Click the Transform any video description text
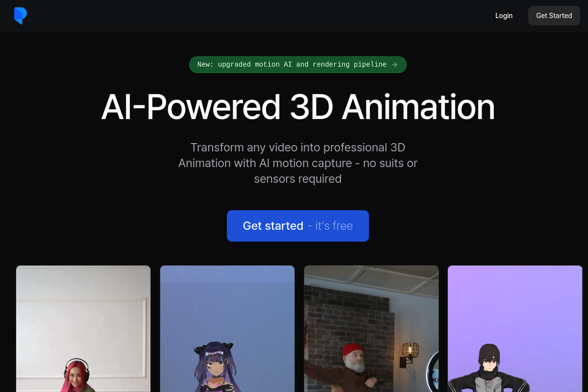 (298, 163)
